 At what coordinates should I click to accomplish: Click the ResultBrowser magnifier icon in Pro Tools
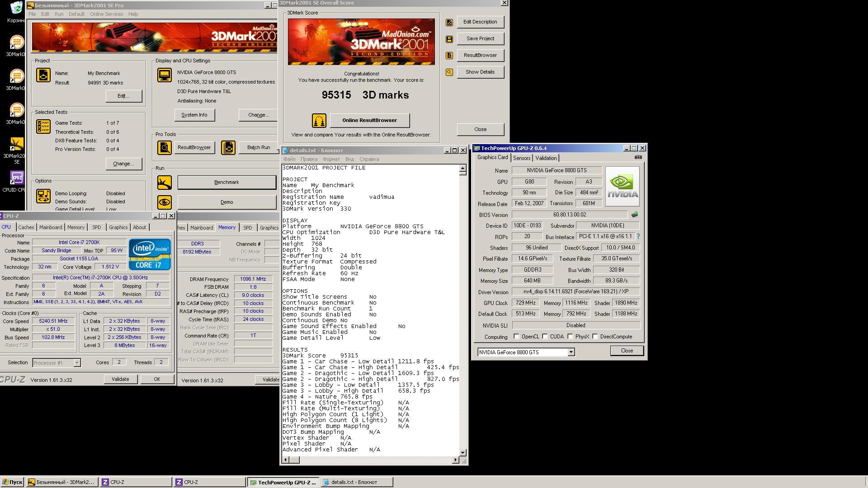tap(165, 148)
